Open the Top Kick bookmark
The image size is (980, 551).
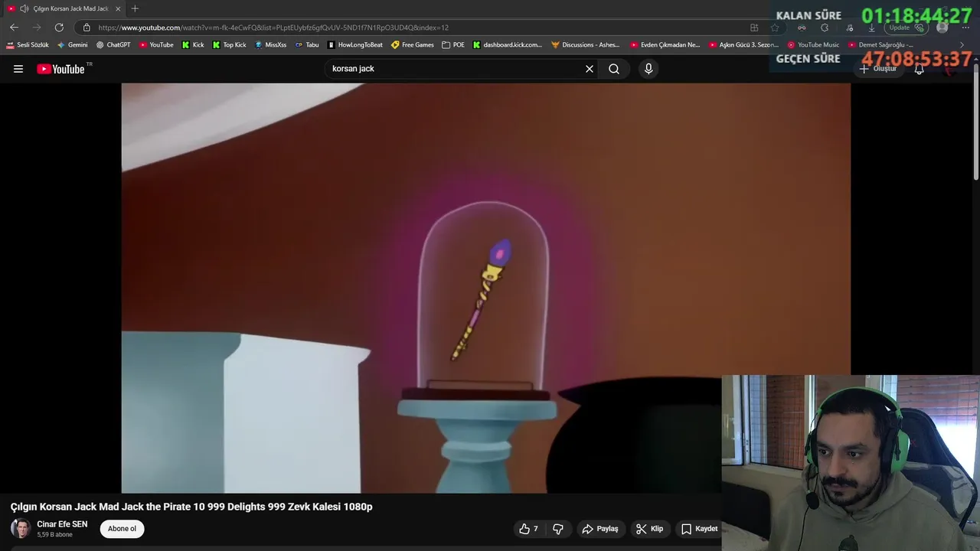[229, 45]
